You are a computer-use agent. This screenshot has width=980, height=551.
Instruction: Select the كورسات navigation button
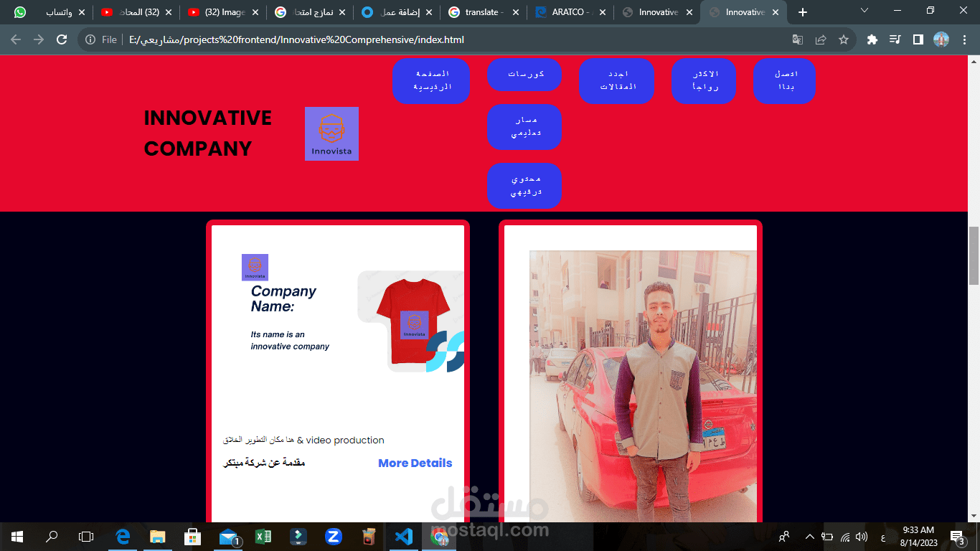click(x=524, y=74)
